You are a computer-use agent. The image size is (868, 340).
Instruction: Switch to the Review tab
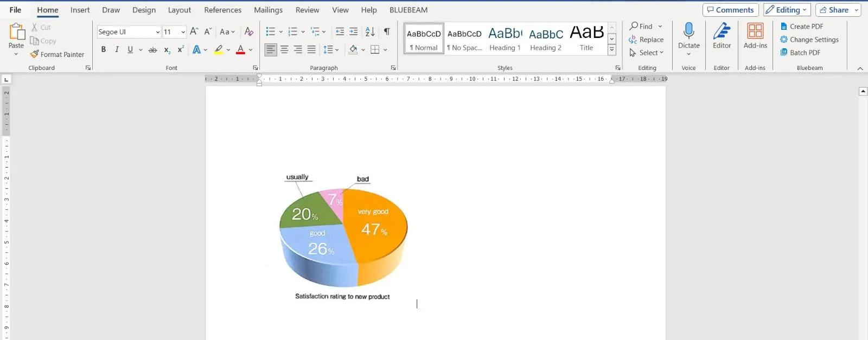click(x=307, y=10)
